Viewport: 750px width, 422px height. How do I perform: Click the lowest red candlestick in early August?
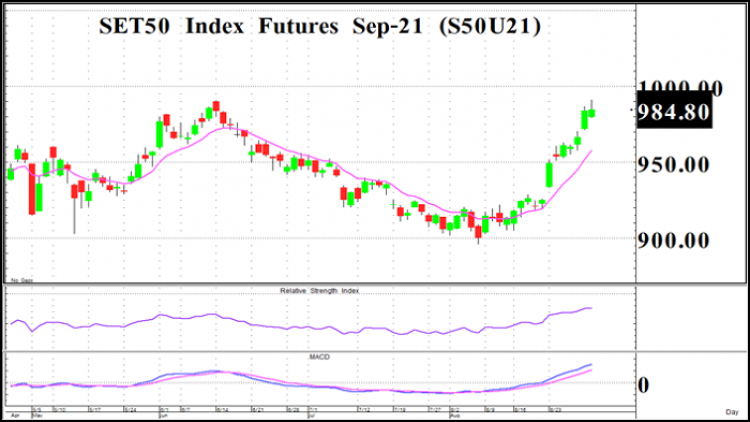click(x=478, y=232)
